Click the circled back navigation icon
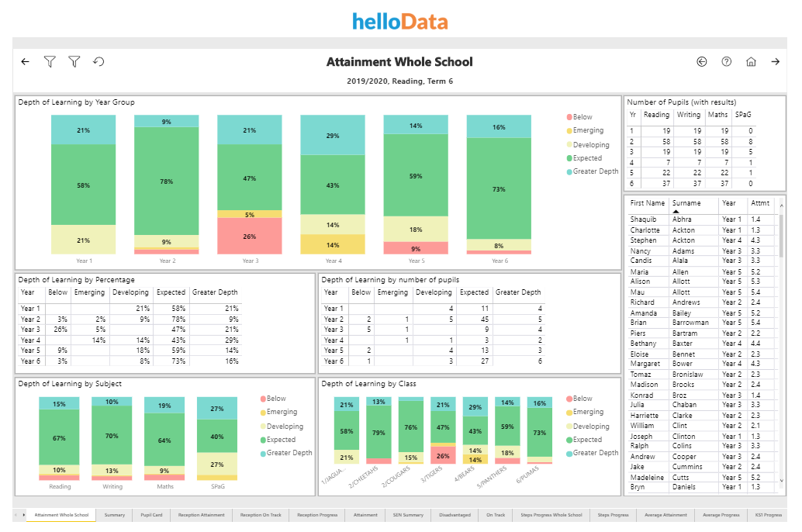 [x=702, y=61]
